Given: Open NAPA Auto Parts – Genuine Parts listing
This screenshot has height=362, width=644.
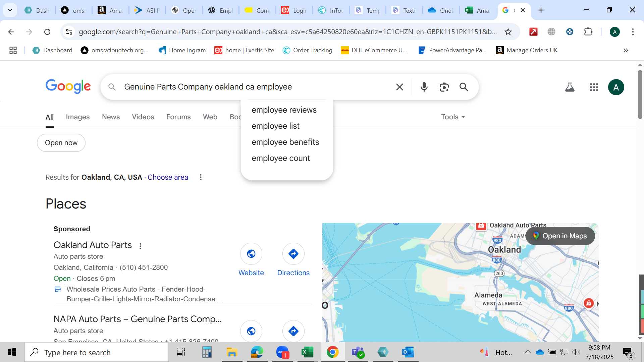Looking at the screenshot, I should point(138,319).
